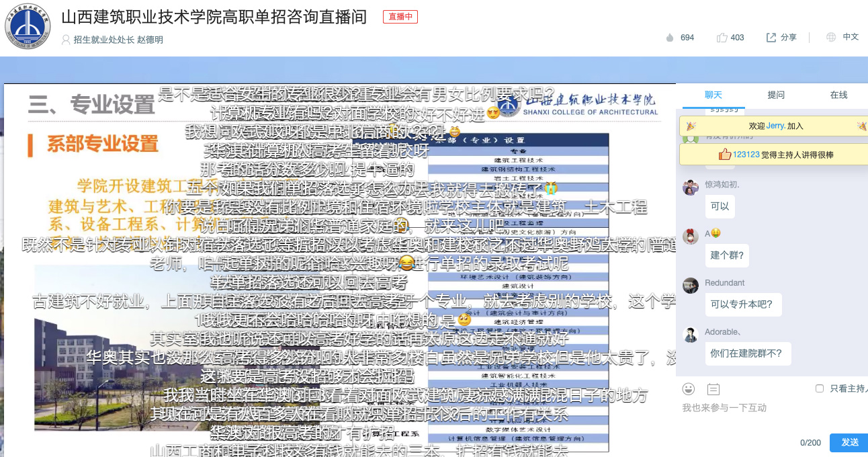
Task: Switch to the 提问 tab
Action: pos(776,95)
